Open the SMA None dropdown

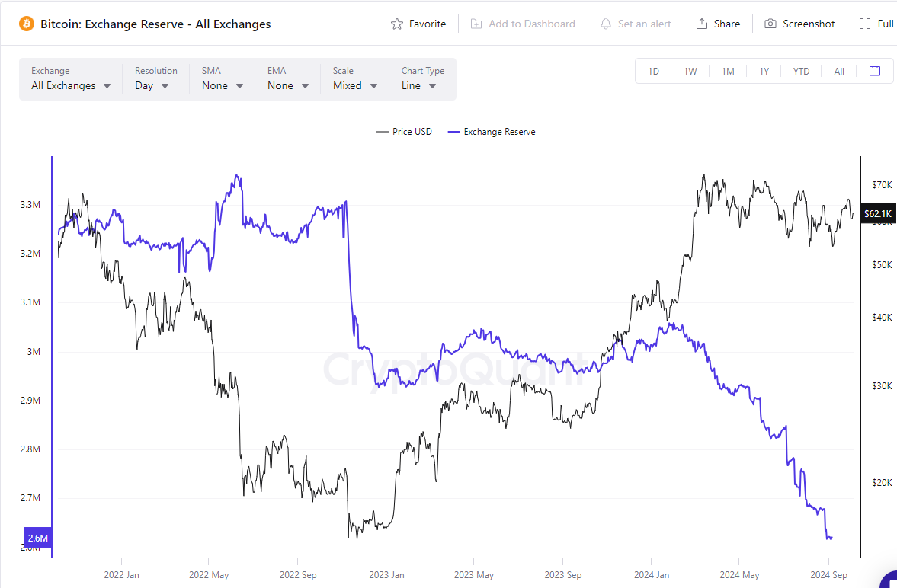[223, 86]
